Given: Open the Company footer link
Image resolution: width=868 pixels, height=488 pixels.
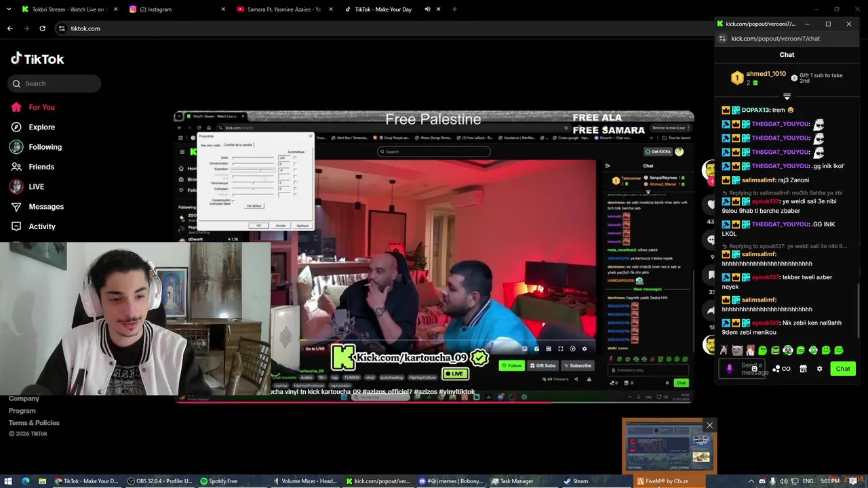Looking at the screenshot, I should (x=24, y=399).
